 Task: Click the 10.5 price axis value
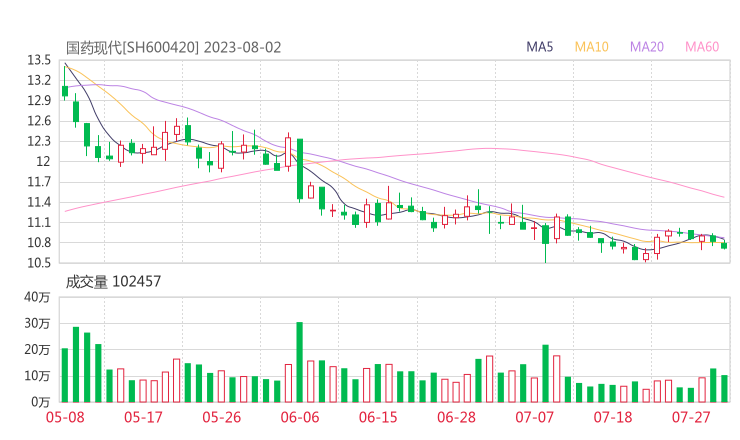(x=39, y=263)
